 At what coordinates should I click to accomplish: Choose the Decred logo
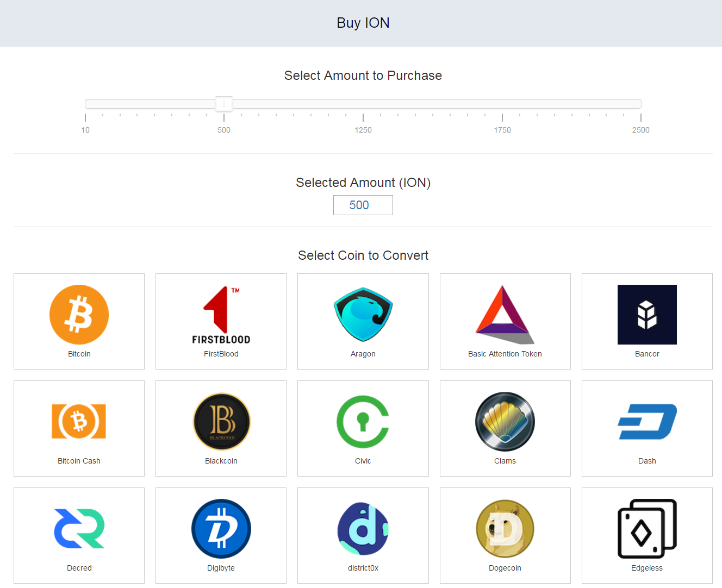click(79, 528)
